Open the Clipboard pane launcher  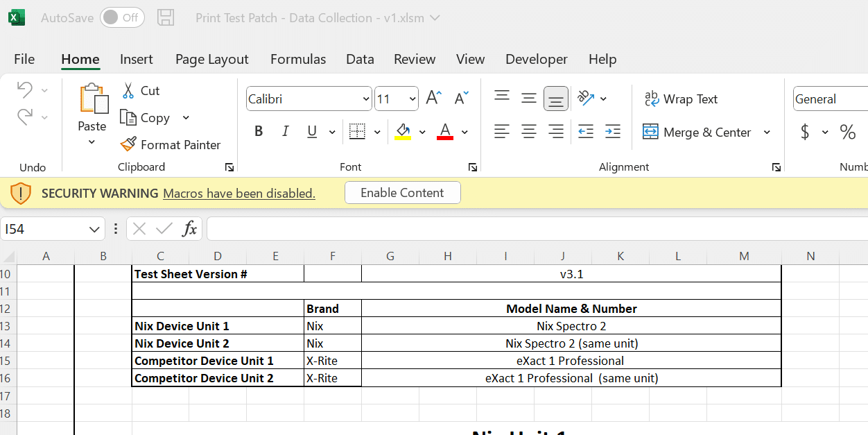click(x=229, y=167)
